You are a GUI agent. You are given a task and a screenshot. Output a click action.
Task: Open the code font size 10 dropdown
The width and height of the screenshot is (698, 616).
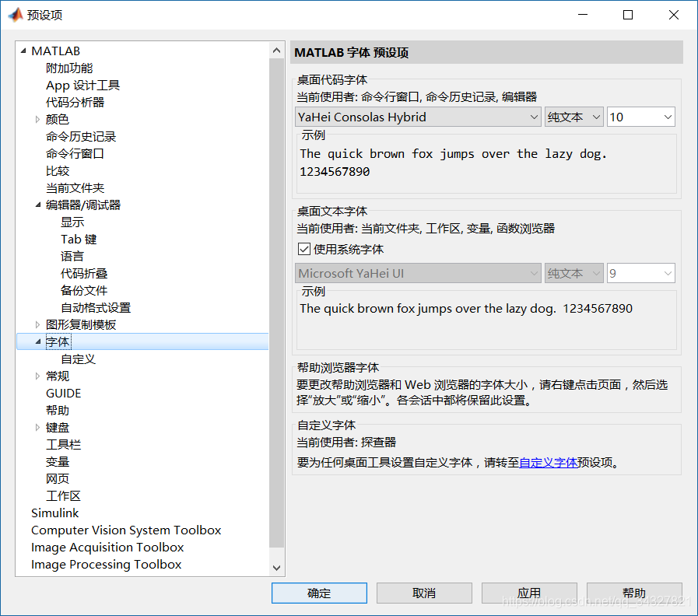click(641, 117)
